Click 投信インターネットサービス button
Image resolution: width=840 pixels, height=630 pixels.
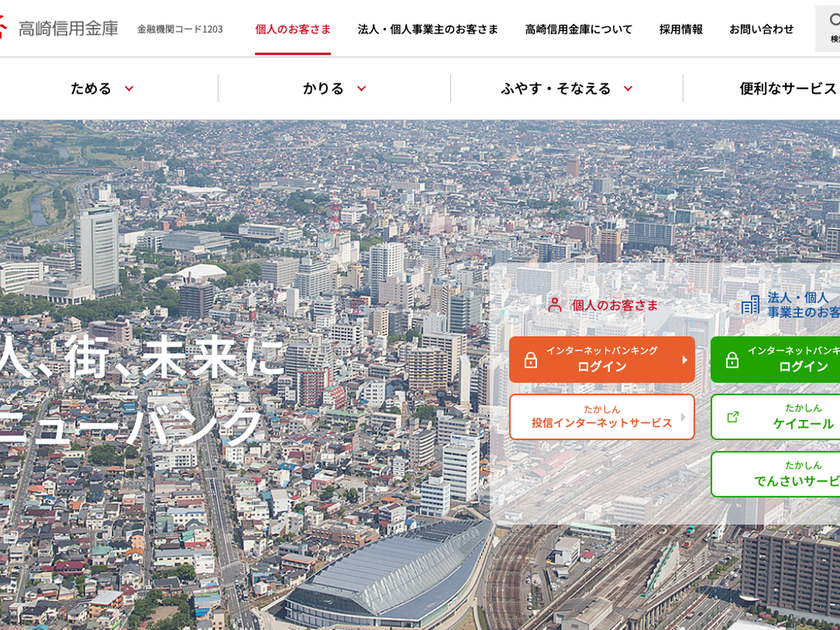601,416
